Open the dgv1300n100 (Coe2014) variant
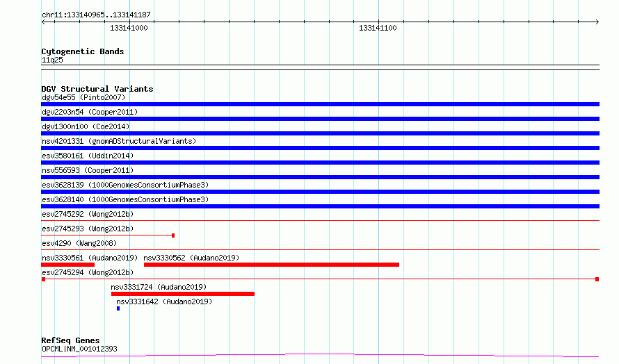Image resolution: width=619 pixels, height=364 pixels. tap(86, 126)
